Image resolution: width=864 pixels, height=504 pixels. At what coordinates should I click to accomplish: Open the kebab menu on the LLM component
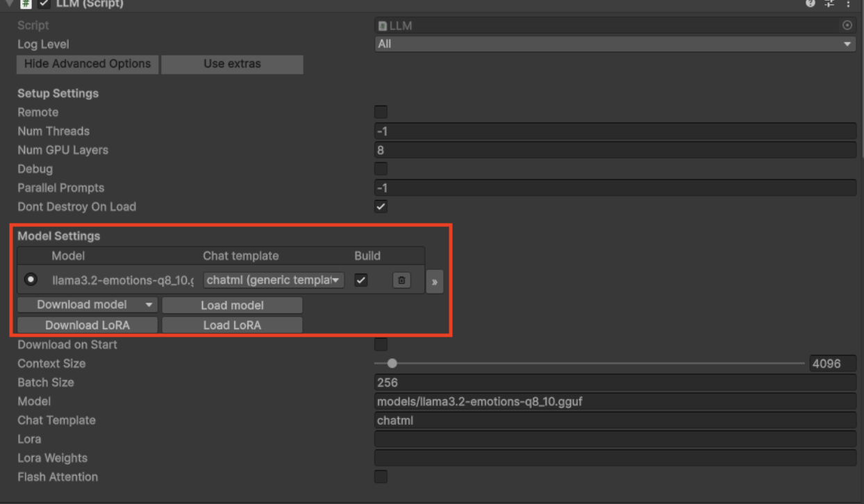coord(848,5)
